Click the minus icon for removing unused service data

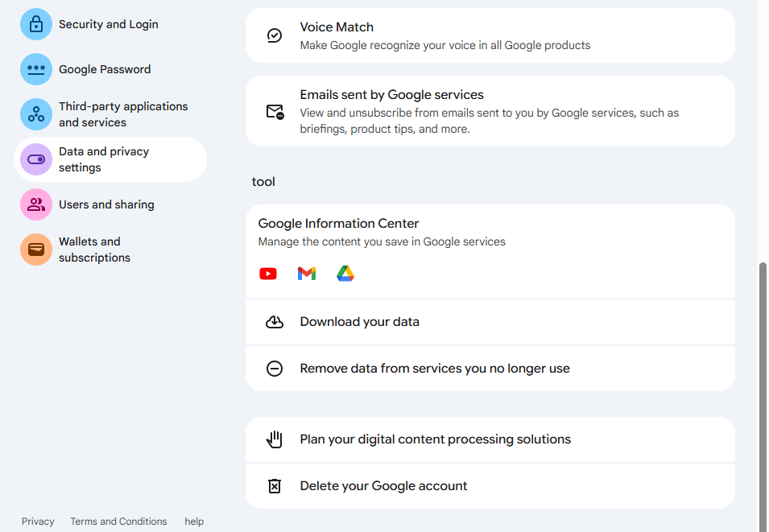275,368
